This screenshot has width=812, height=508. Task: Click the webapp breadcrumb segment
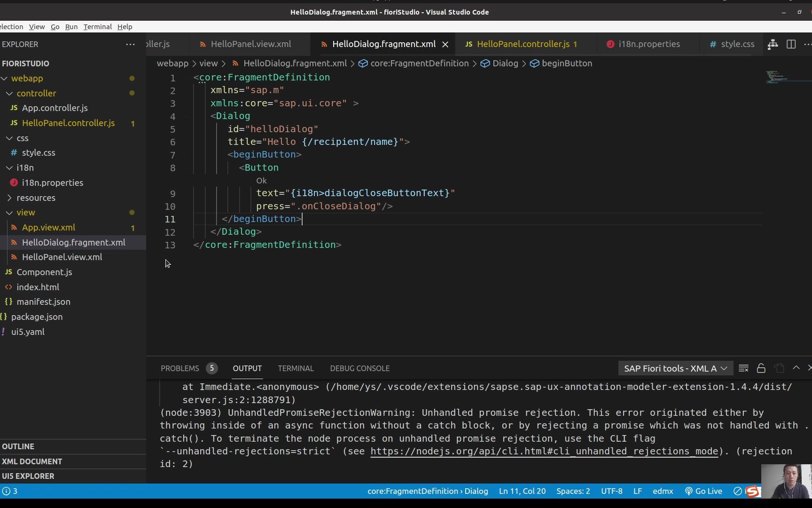(x=172, y=63)
